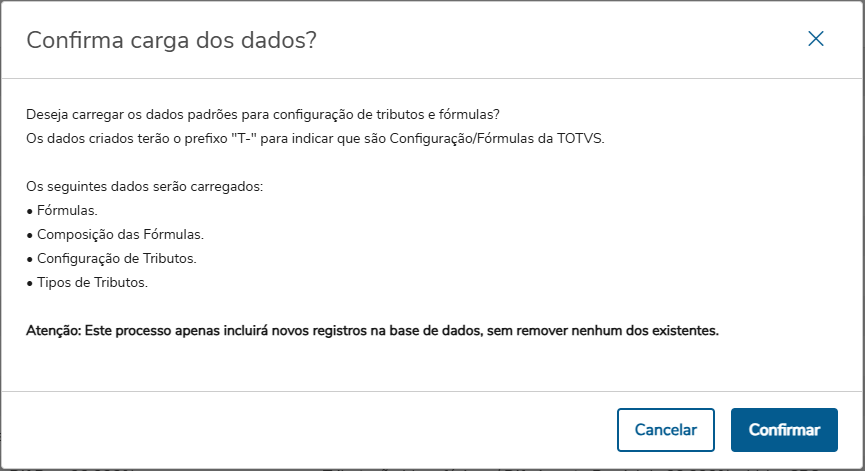The image size is (865, 471).
Task: Click the bullet before "Tipos de Tributos."
Action: (29, 283)
